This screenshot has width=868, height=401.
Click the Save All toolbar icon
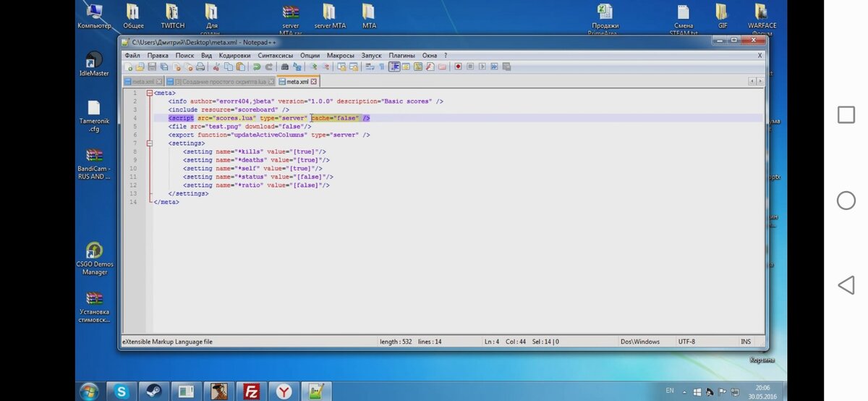tap(163, 67)
